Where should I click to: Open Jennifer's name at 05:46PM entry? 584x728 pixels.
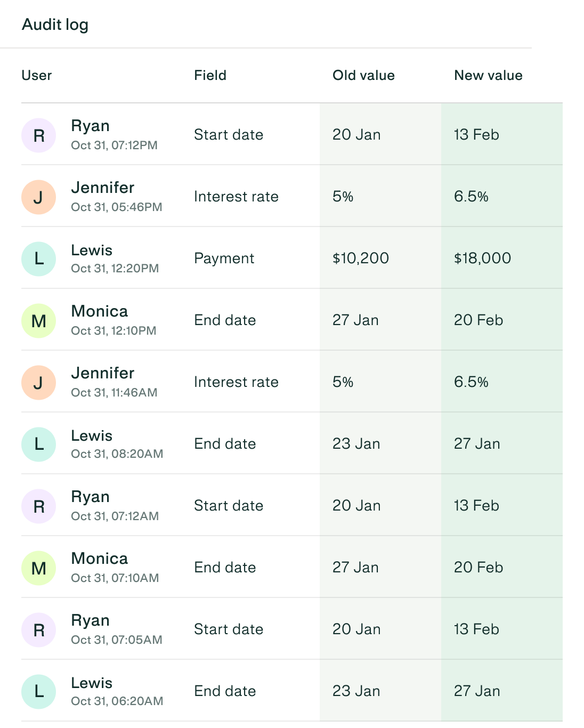pyautogui.click(x=103, y=188)
